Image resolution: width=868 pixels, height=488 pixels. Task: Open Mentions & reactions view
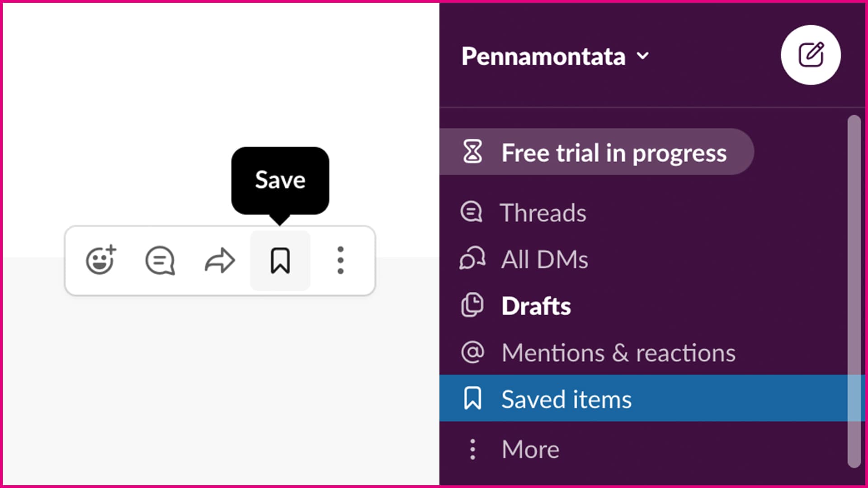(x=618, y=352)
